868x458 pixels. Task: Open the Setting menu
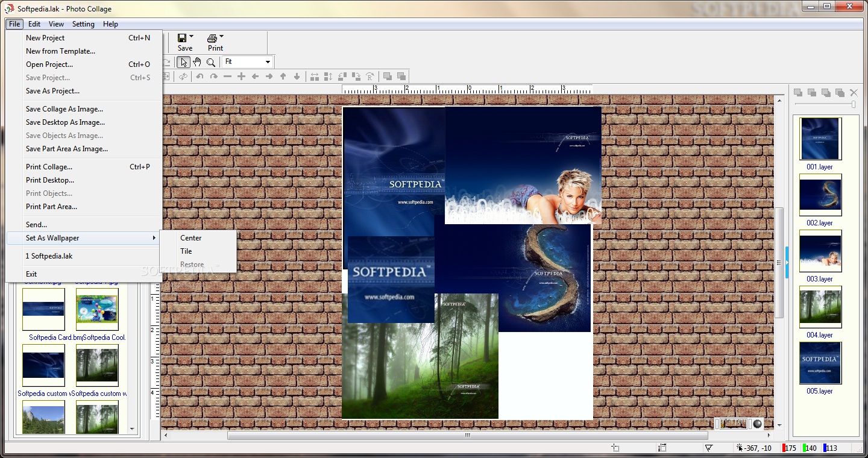click(83, 24)
